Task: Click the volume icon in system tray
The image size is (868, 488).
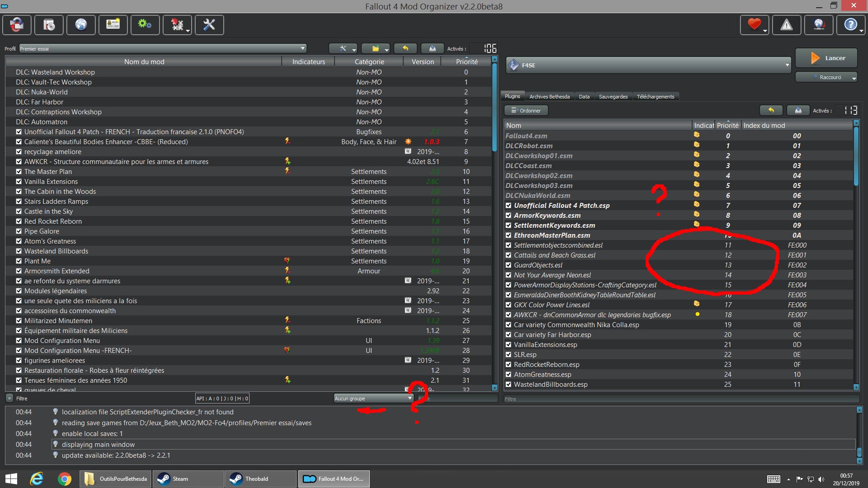Action: (x=821, y=479)
